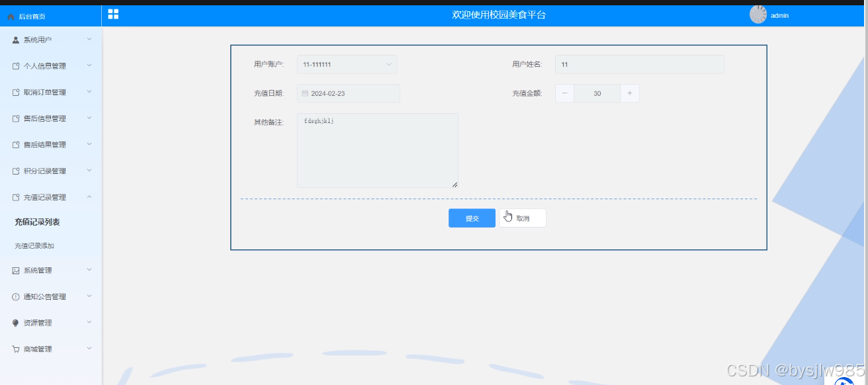Click the icon next to 取消订单管理
The image size is (868, 385).
pos(16,93)
